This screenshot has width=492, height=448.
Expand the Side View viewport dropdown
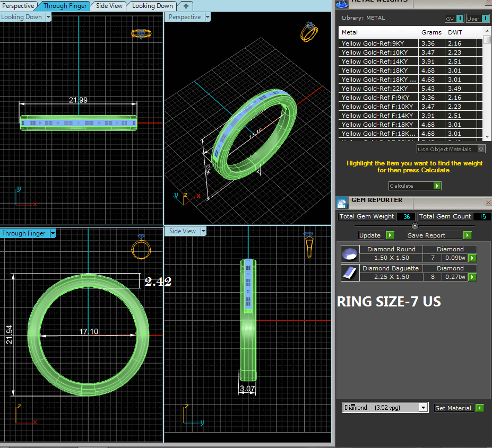tap(202, 231)
